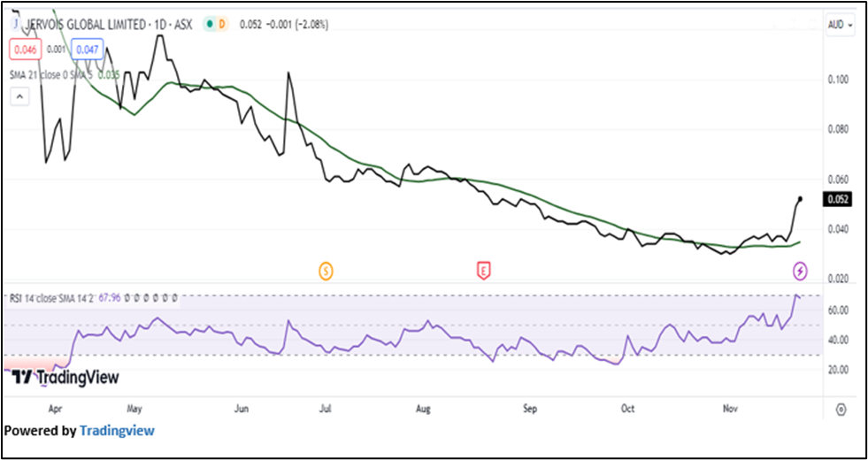
Task: Collapse the indicator legend with the chevron button
Action: coord(19,97)
